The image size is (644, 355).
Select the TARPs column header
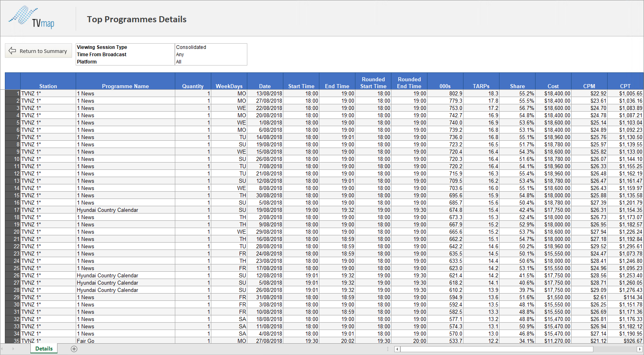pyautogui.click(x=481, y=81)
